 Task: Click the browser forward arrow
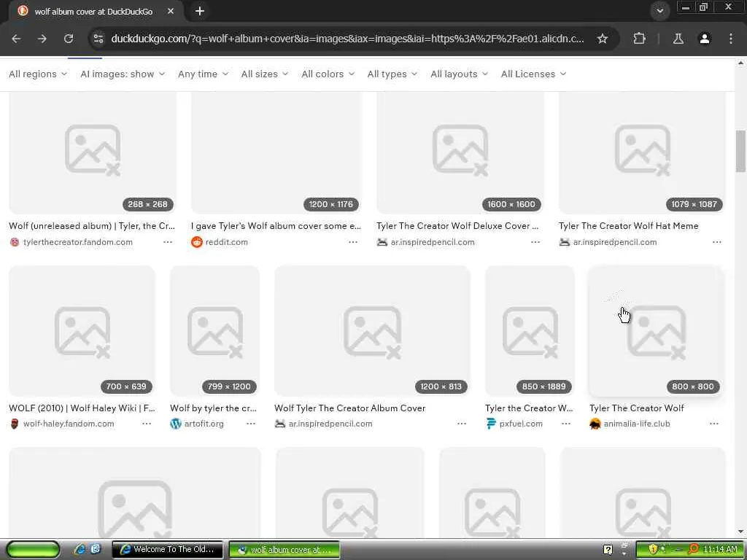coord(42,39)
